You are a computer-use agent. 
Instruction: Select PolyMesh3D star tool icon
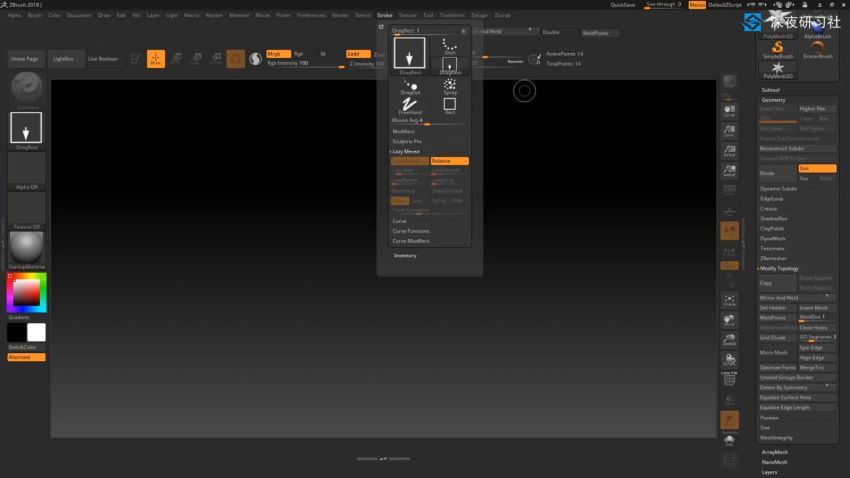(x=778, y=69)
